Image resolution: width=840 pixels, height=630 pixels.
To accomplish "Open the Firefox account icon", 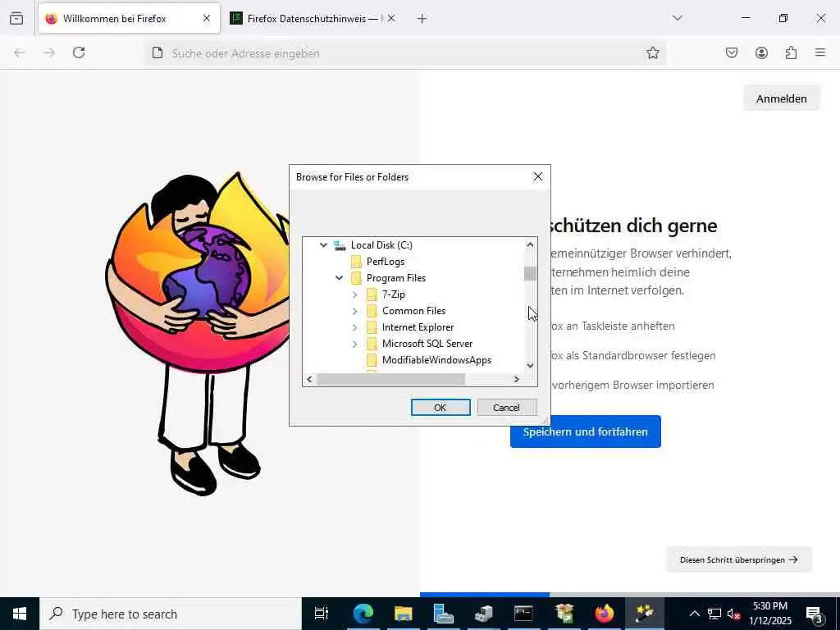I will (x=761, y=52).
